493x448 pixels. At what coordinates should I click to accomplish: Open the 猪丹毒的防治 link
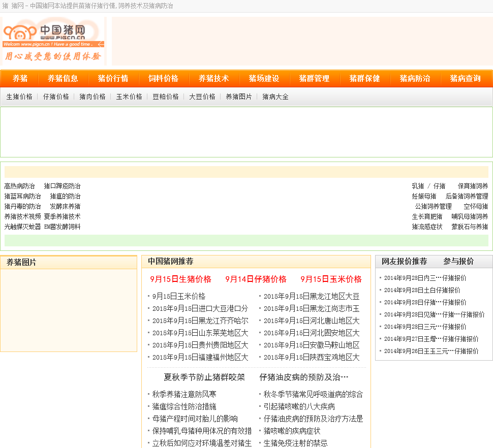click(22, 206)
